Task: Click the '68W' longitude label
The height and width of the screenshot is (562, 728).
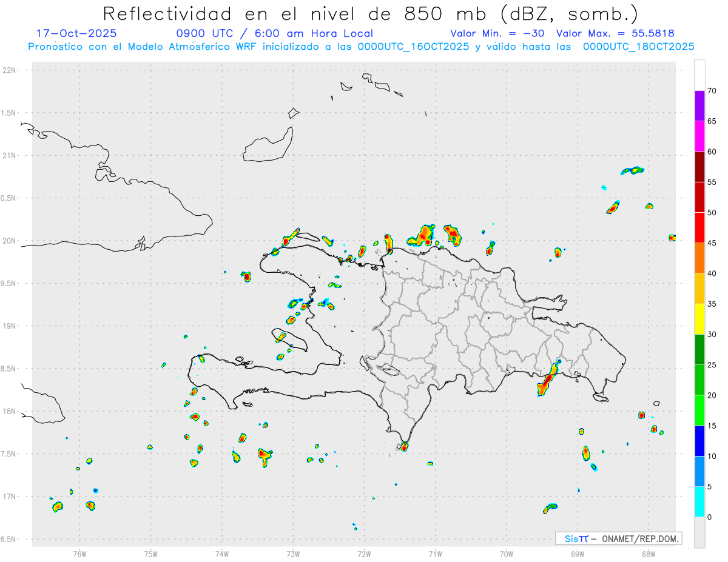Action: tap(649, 554)
